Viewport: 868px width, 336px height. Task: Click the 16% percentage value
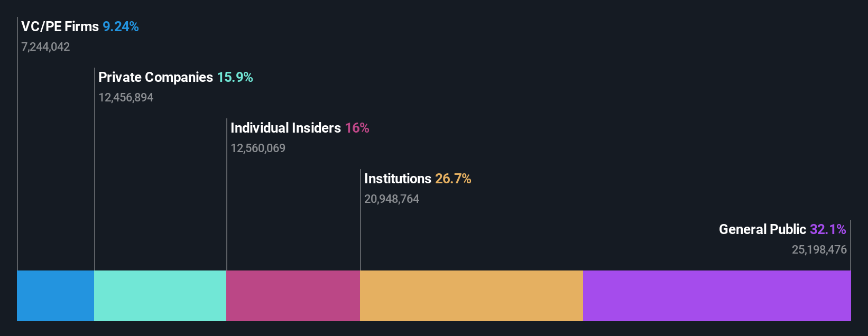357,128
